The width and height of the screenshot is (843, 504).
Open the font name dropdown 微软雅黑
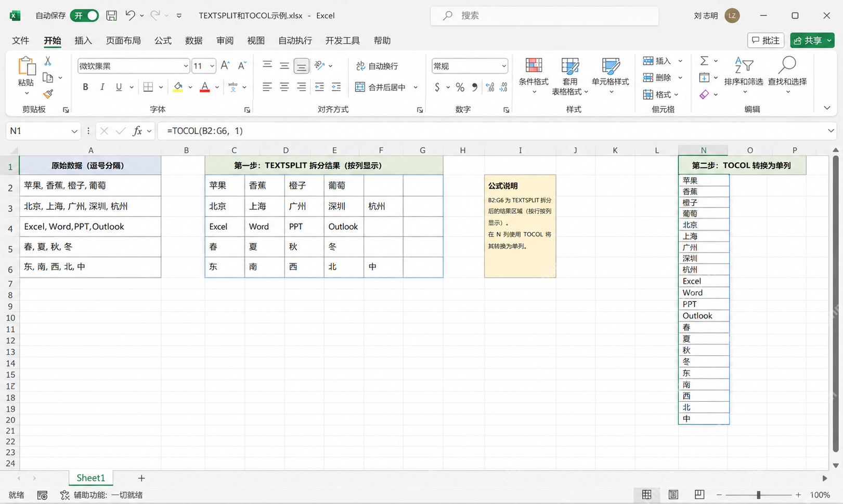(x=186, y=66)
